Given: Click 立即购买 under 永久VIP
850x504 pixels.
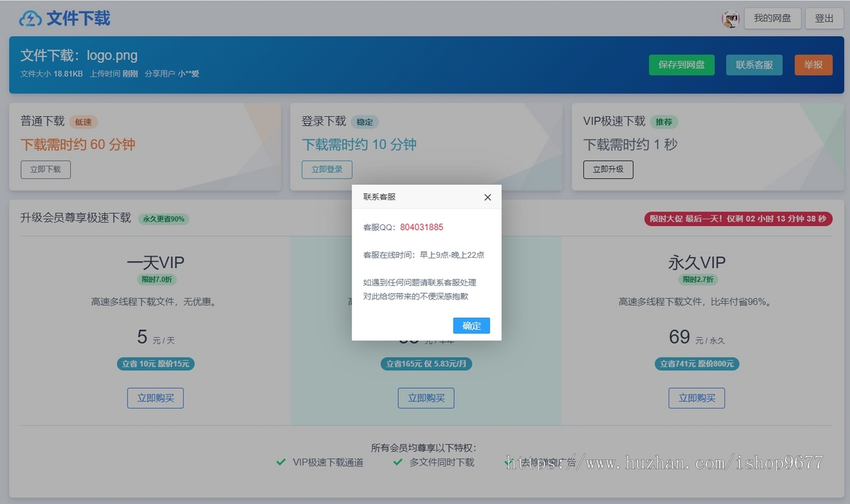Looking at the screenshot, I should coord(696,398).
